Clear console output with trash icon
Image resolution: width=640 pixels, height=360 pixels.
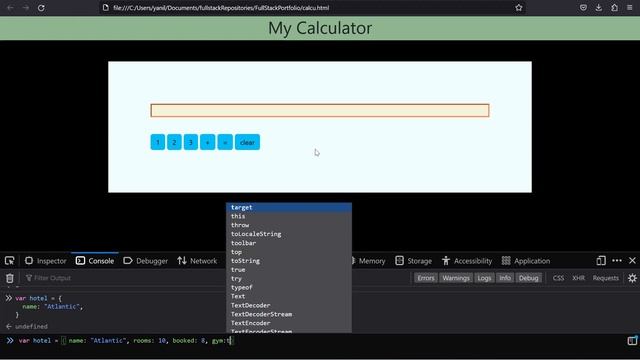coord(10,278)
